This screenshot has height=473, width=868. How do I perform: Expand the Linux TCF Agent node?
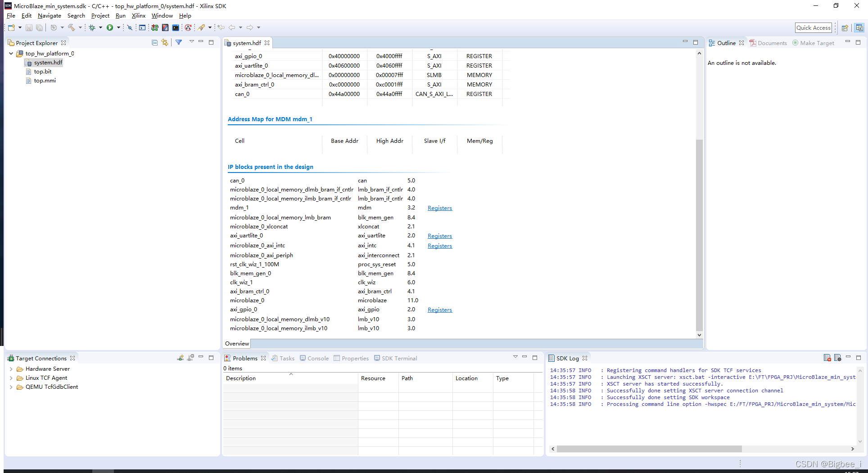click(11, 377)
